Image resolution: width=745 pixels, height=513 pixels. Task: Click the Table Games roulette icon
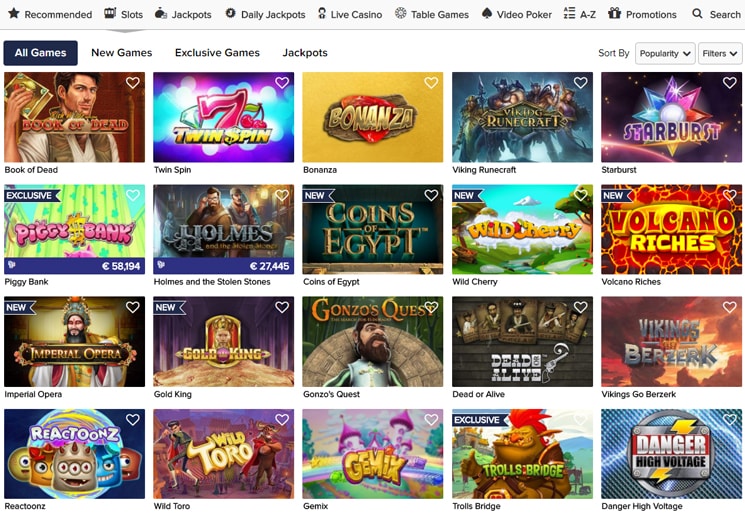[401, 13]
